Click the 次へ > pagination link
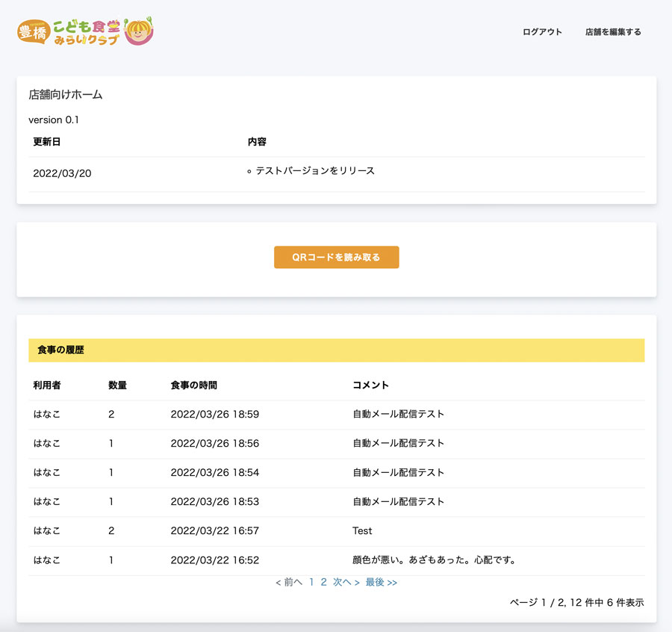Viewport: 672px width, 632px height. tap(346, 582)
